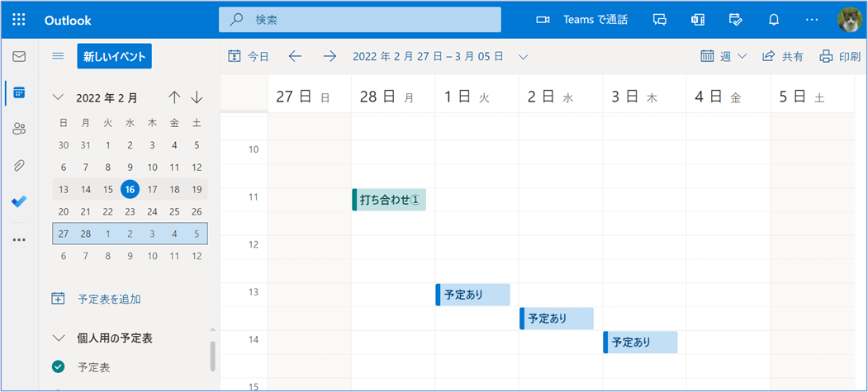The height and width of the screenshot is (392, 868).
Task: Click the Outlook title text
Action: (x=68, y=21)
